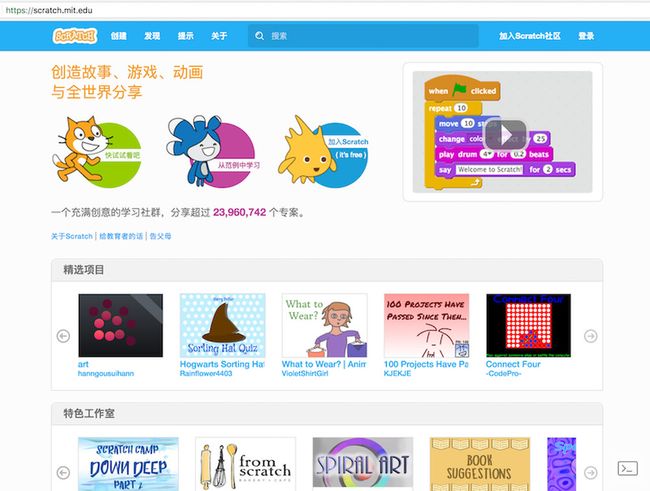This screenshot has height=491, width=650.
Task: Click 加入Scratch社区 in the navbar
Action: click(x=530, y=36)
